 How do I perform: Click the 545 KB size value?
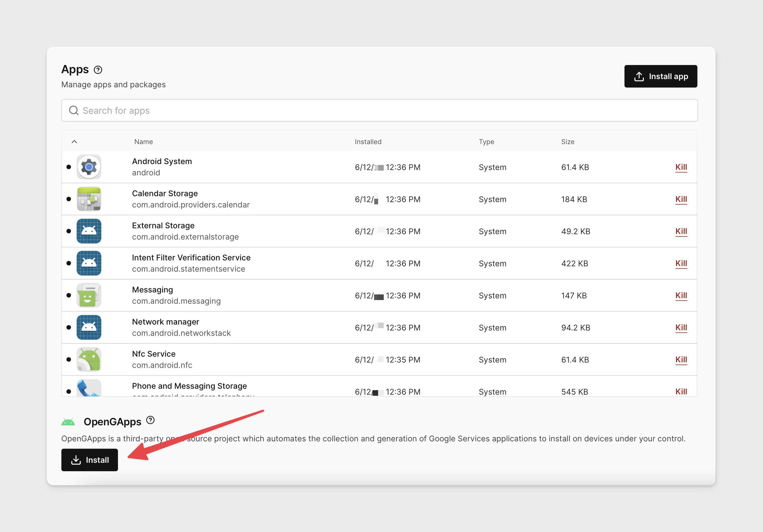click(x=575, y=392)
